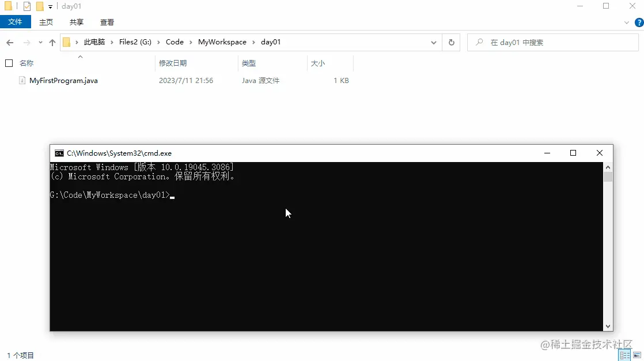
Task: Refresh the day01 folder view
Action: [452, 42]
